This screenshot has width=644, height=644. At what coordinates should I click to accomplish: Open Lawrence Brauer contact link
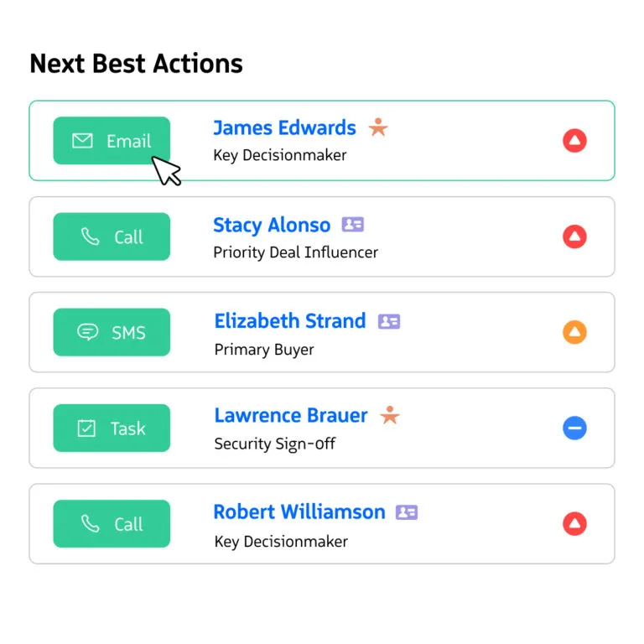tap(291, 416)
